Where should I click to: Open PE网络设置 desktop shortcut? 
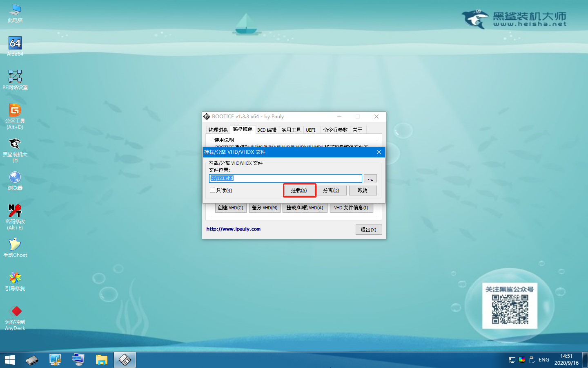[x=15, y=80]
